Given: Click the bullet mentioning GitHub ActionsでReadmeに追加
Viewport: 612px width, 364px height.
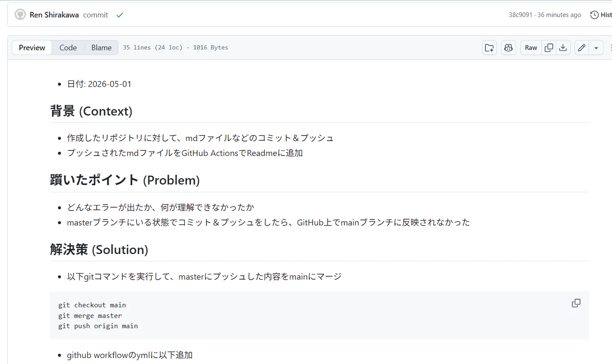Looking at the screenshot, I should tap(185, 153).
